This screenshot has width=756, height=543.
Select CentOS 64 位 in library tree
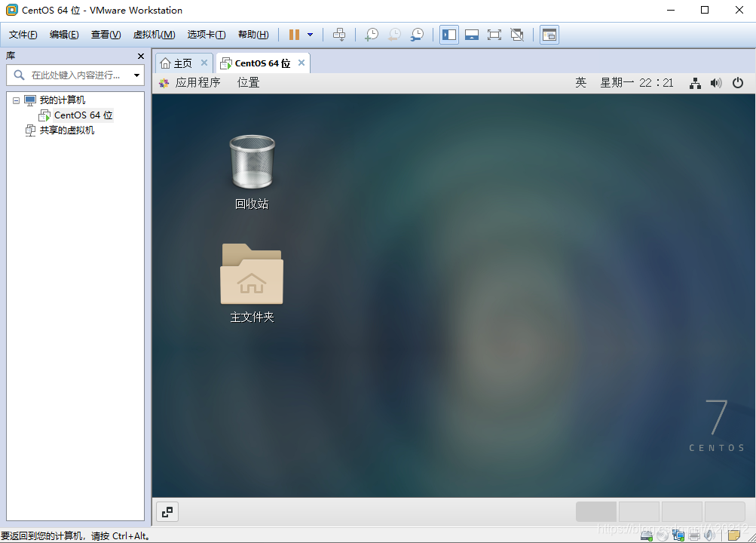[x=84, y=115]
